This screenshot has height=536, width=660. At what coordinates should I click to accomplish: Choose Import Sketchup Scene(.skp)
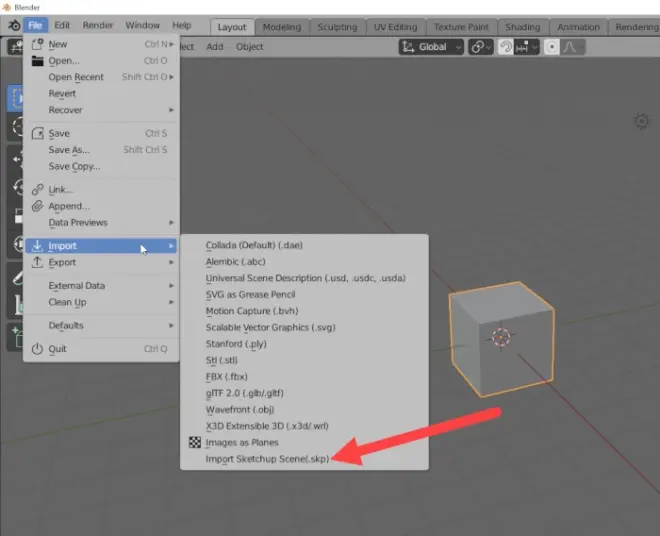click(266, 459)
